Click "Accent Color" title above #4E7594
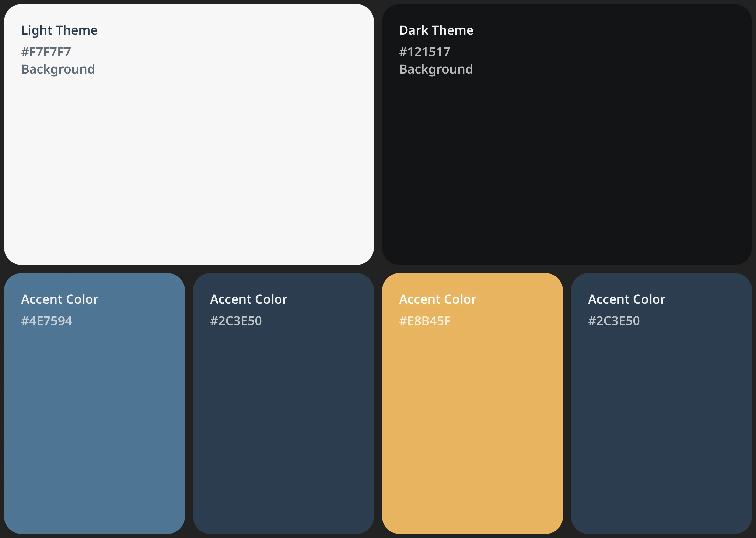Image resolution: width=756 pixels, height=538 pixels. (x=60, y=299)
